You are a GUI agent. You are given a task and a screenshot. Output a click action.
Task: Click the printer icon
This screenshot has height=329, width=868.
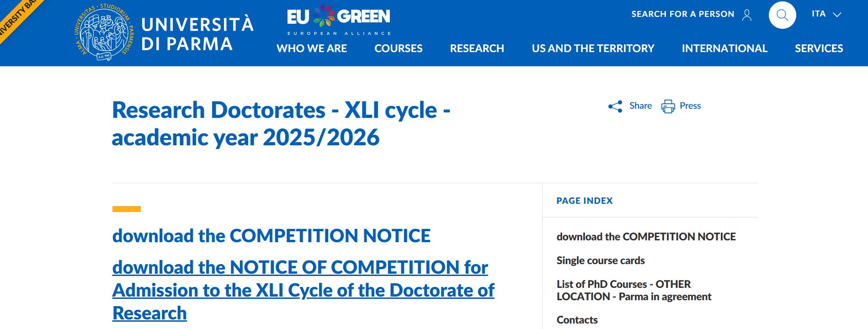668,106
